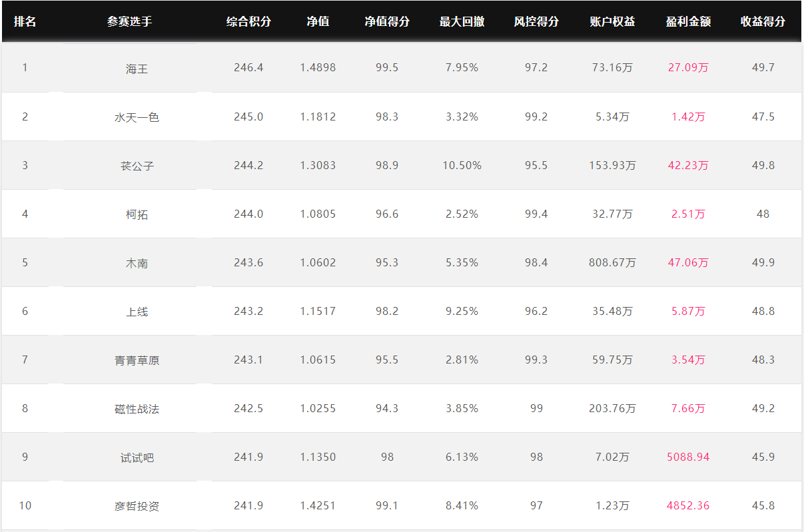Select account equity 808.67万

click(x=612, y=262)
